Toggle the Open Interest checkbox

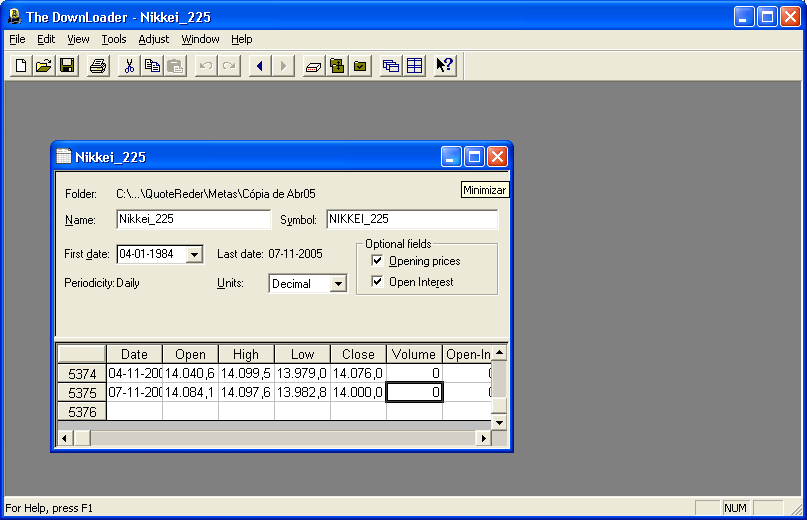[377, 282]
